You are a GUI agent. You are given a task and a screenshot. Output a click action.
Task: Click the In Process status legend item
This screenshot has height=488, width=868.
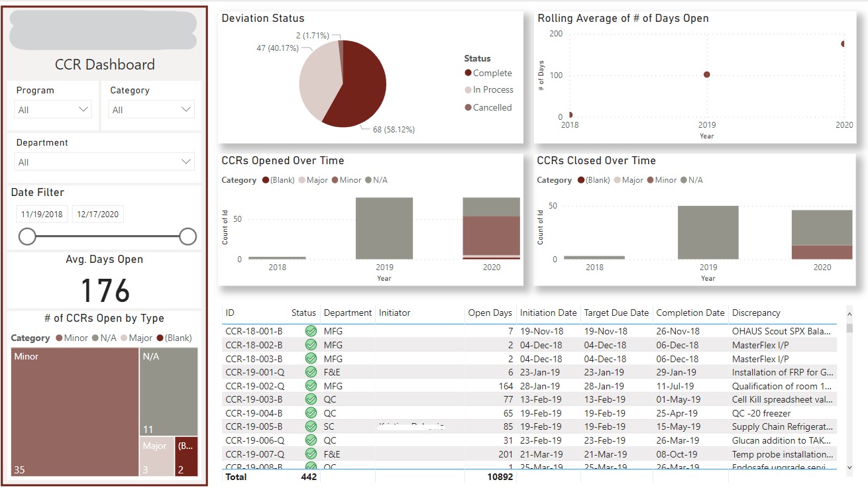(489, 89)
